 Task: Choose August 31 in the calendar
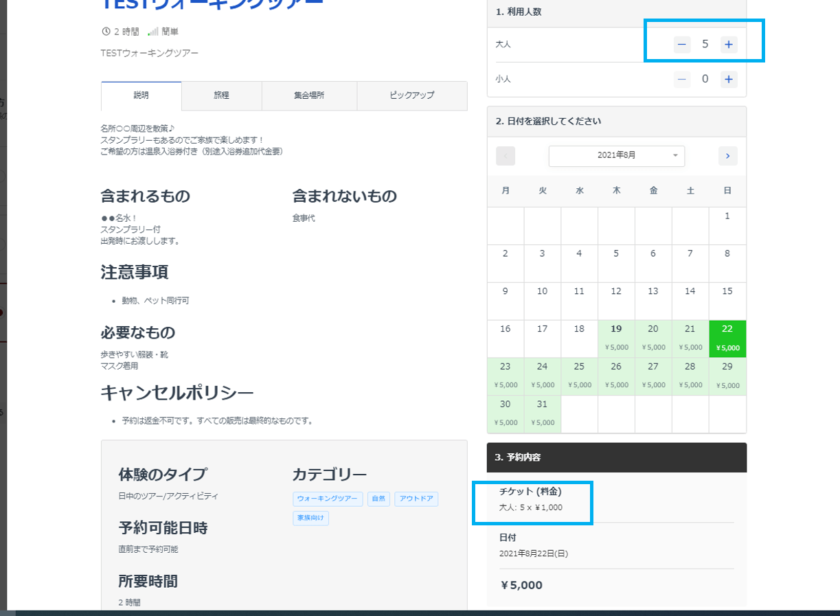click(x=543, y=414)
